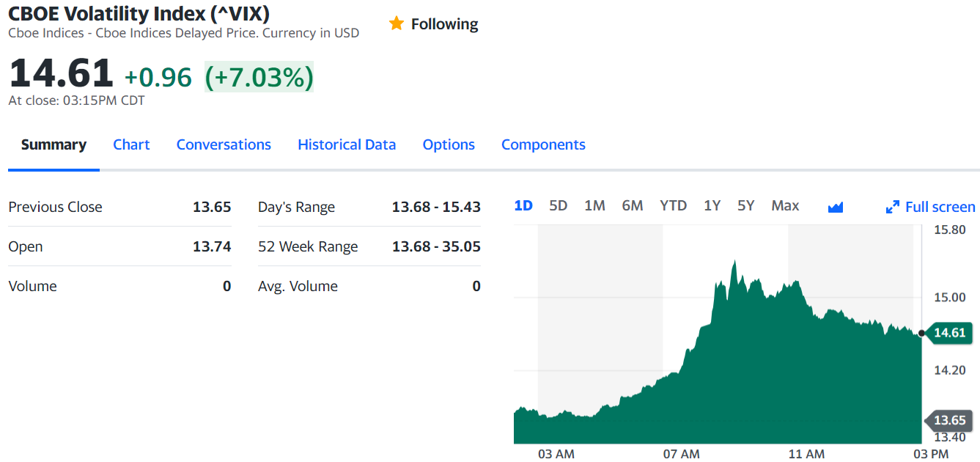
Task: Click the 15.00 y-axis label
Action: (x=949, y=297)
